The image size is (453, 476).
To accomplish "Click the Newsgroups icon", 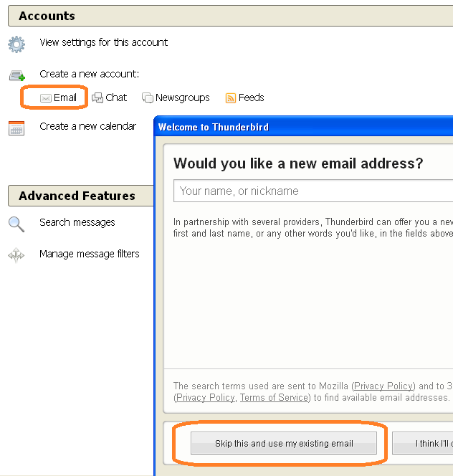I will click(148, 98).
